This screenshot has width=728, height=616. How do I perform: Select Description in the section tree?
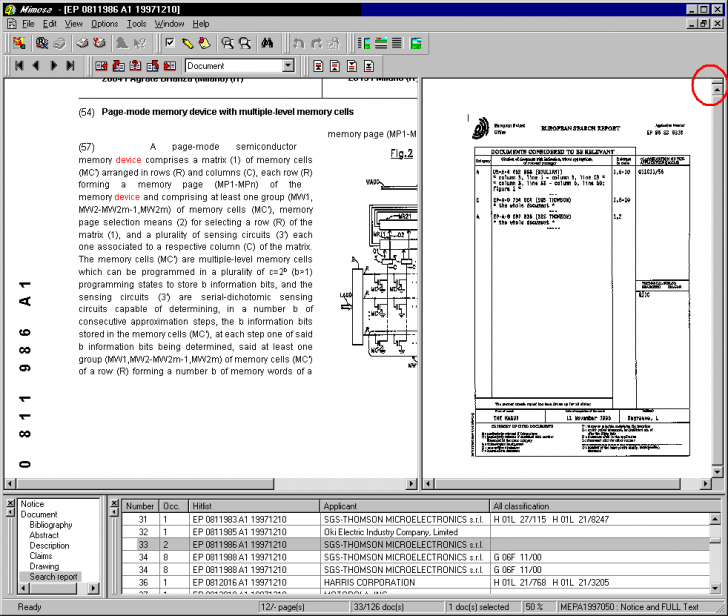49,545
